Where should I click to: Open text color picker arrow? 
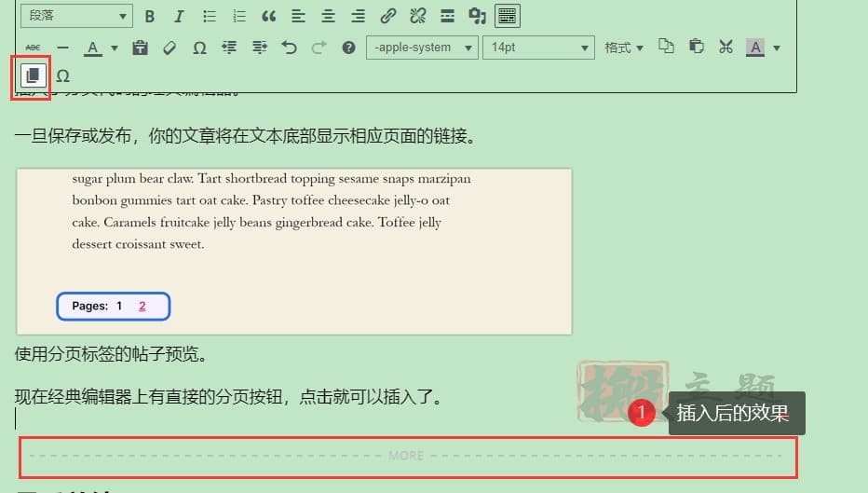115,48
